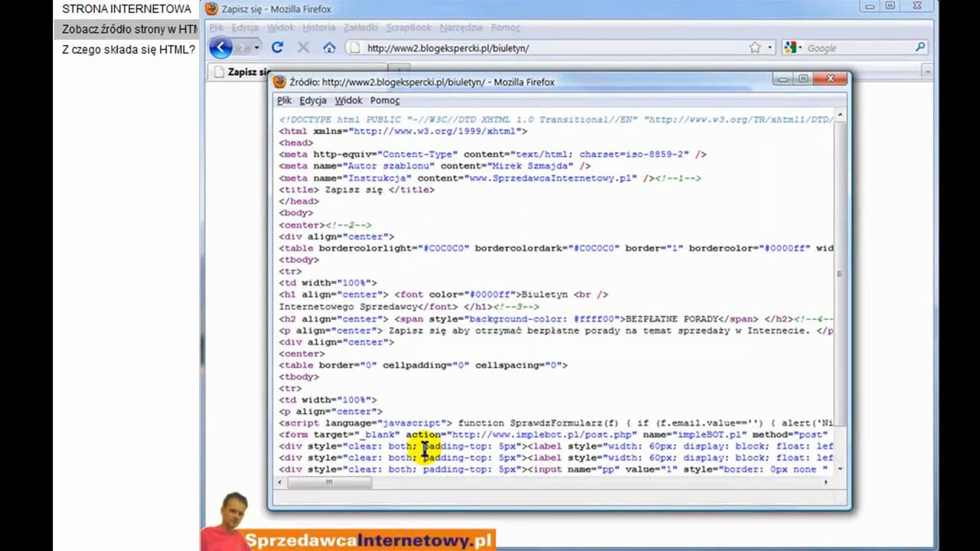Click horizontal scrollbar thumb in source window
The image size is (980, 551).
[x=329, y=482]
